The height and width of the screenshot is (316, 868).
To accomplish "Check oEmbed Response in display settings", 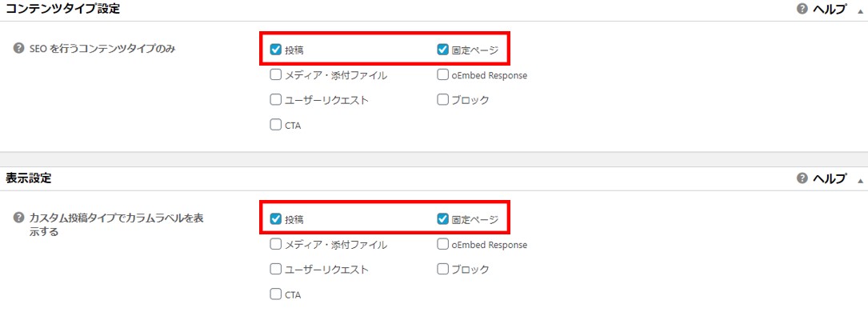I will [442, 244].
